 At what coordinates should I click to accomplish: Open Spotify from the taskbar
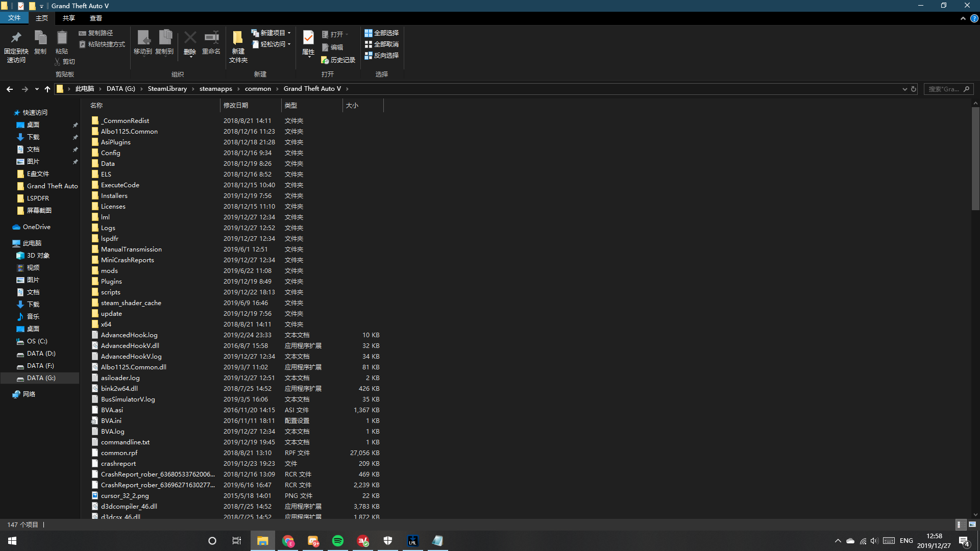click(338, 541)
